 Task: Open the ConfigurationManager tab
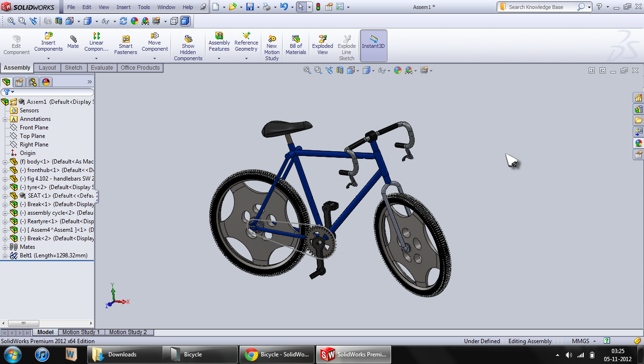33,82
